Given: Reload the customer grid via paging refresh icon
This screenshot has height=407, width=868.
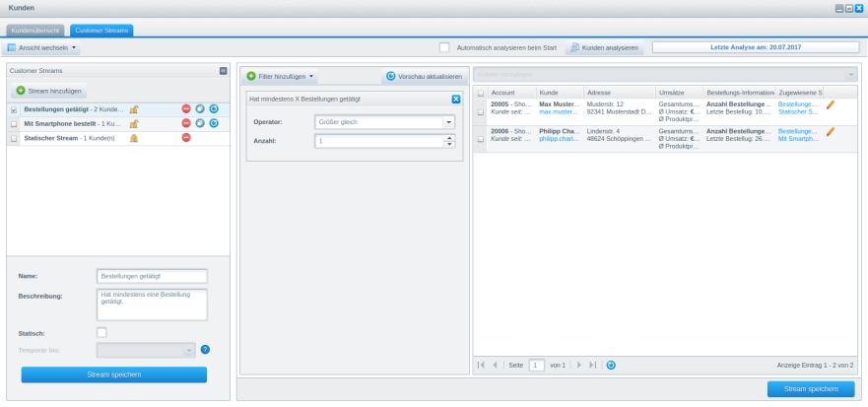Looking at the screenshot, I should coord(611,365).
